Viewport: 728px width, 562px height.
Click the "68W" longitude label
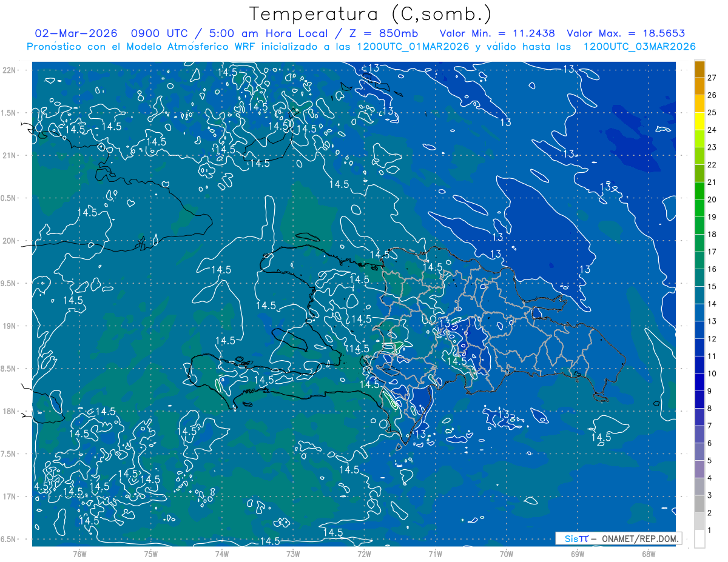(x=649, y=554)
